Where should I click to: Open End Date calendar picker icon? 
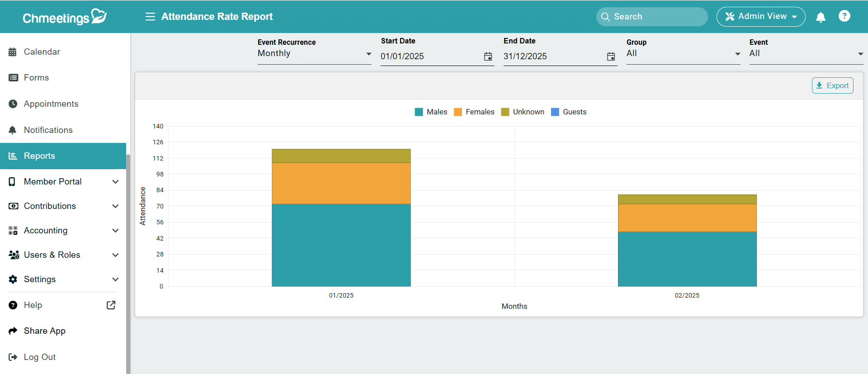pos(611,57)
